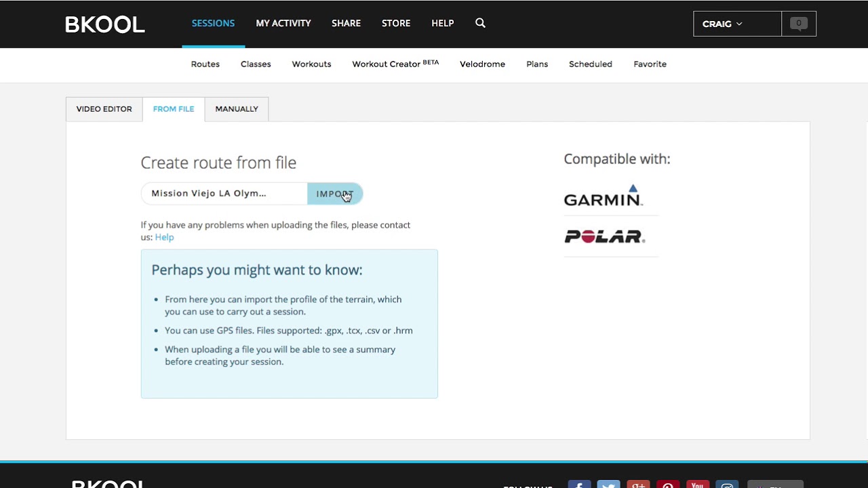Open BKOOL Pinterest icon

point(668,484)
